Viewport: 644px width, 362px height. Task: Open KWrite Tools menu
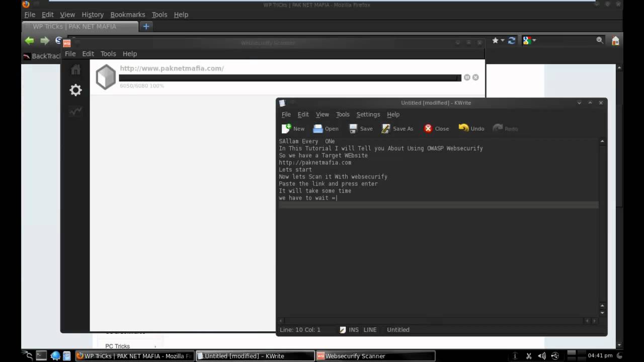343,114
